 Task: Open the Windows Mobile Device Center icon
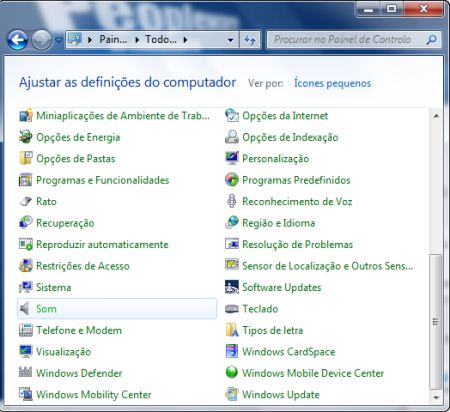[x=232, y=373]
